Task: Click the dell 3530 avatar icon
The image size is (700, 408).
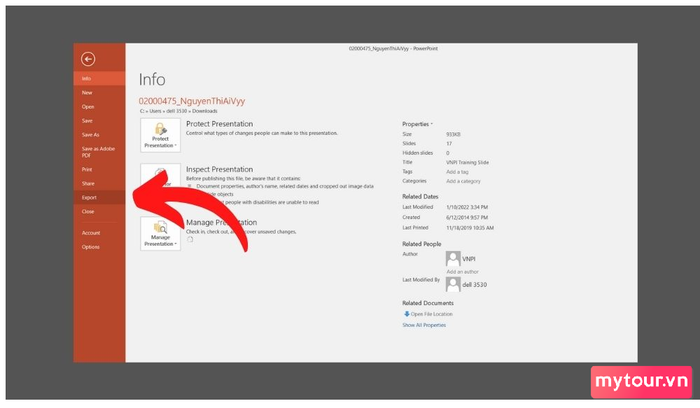Action: coord(453,284)
